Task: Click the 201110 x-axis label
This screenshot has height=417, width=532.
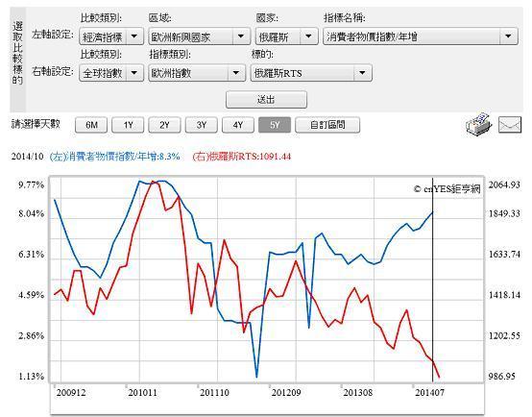Action: (214, 393)
